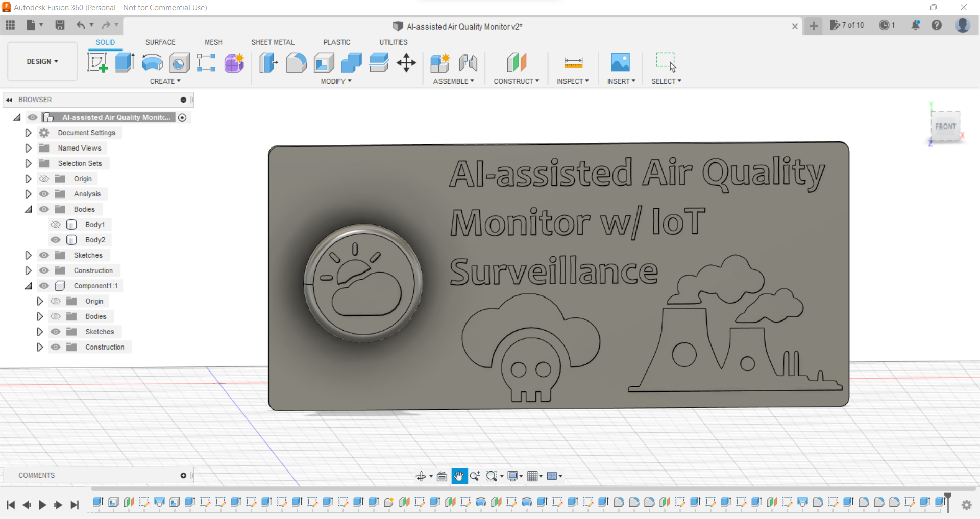
Task: Click the Measure tool icon
Action: pos(573,63)
